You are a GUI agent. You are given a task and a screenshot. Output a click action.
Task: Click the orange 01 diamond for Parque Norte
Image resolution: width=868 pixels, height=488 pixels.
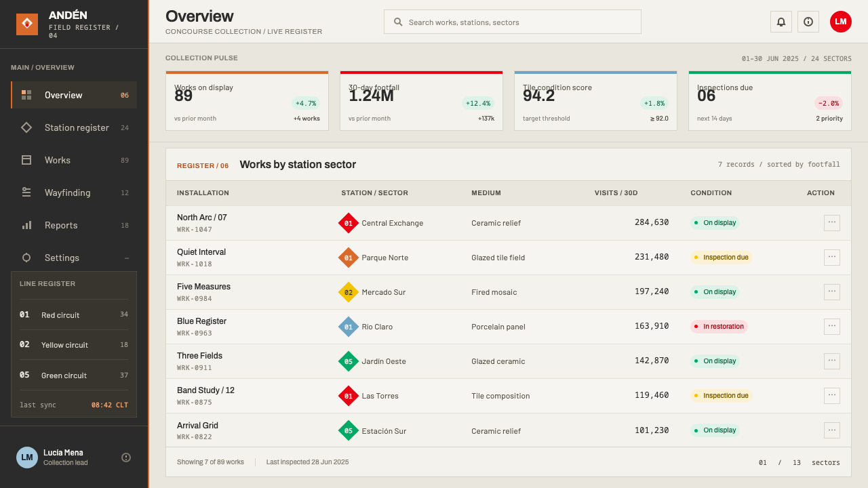coord(348,258)
